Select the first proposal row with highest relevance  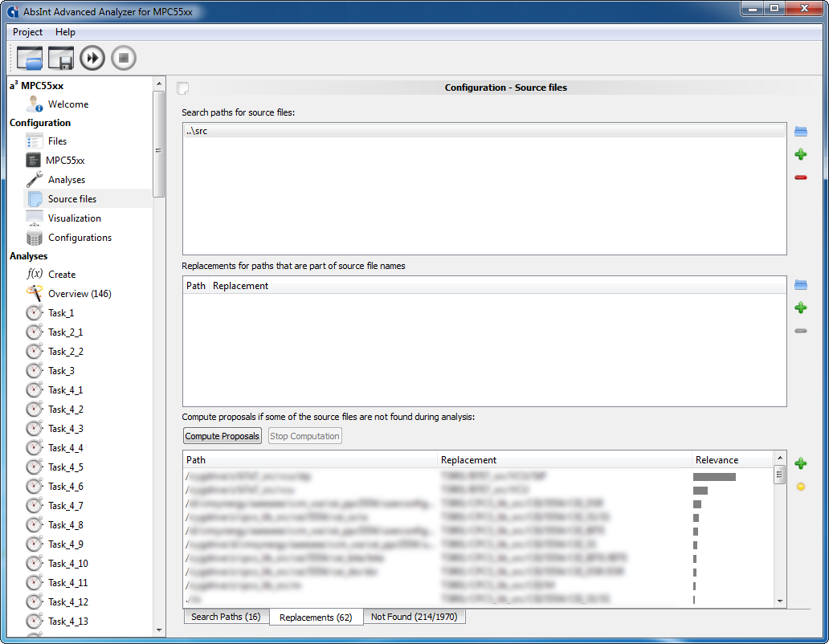(479, 476)
